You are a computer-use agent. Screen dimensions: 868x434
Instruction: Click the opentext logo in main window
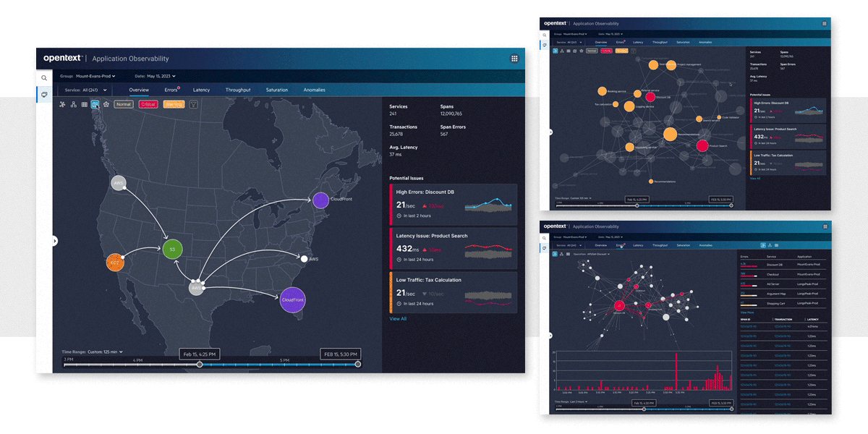[64, 59]
